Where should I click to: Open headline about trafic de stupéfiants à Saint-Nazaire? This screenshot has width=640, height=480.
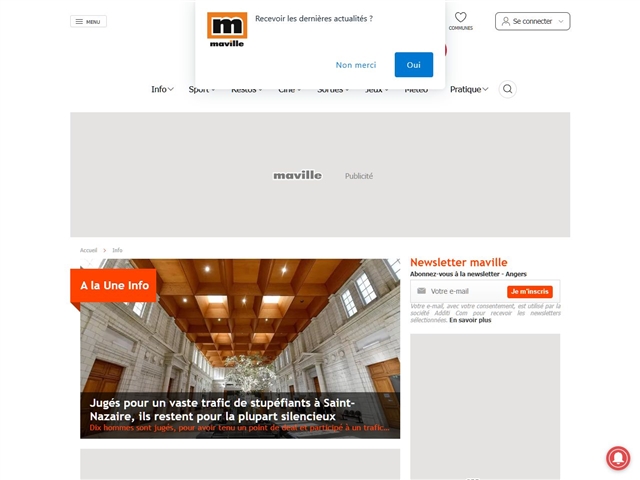[x=222, y=409]
